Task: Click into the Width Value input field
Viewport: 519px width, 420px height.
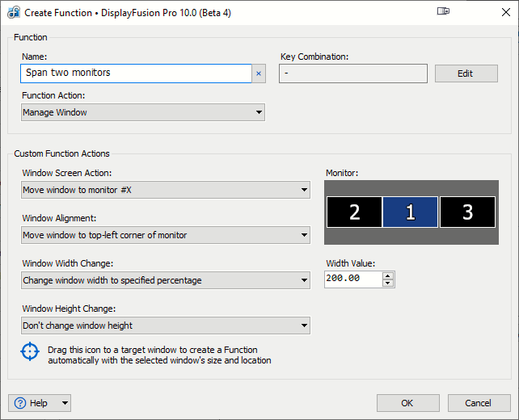Action: (x=352, y=279)
